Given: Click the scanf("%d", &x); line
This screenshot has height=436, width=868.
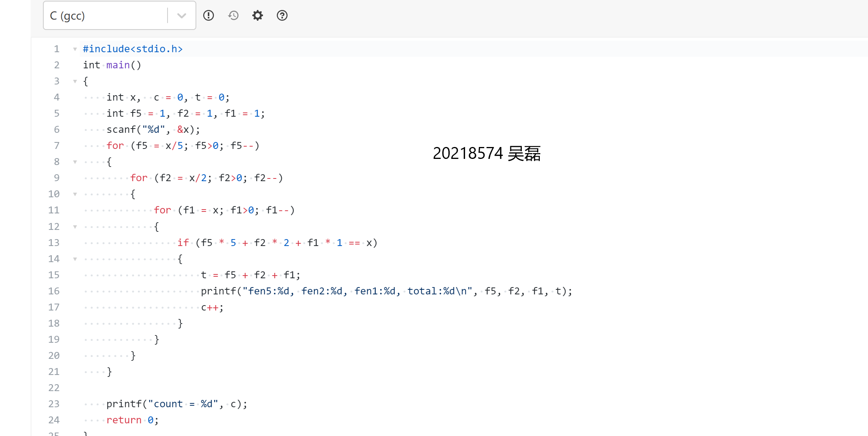Looking at the screenshot, I should click(x=153, y=130).
